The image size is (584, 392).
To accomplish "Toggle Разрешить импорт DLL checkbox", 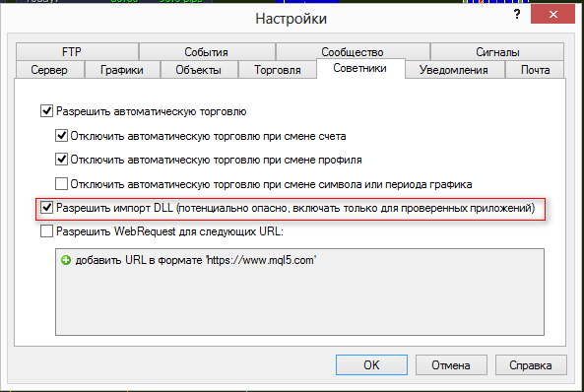I will pyautogui.click(x=46, y=207).
